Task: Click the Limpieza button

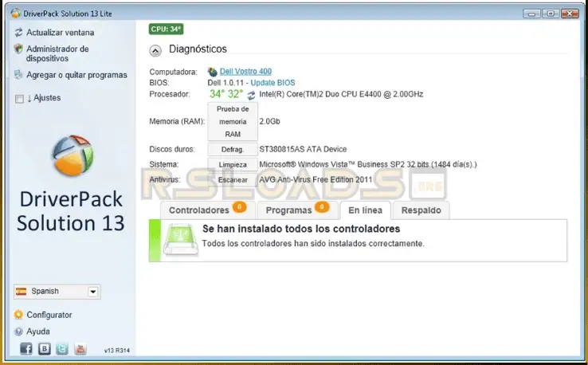Action: 233,165
